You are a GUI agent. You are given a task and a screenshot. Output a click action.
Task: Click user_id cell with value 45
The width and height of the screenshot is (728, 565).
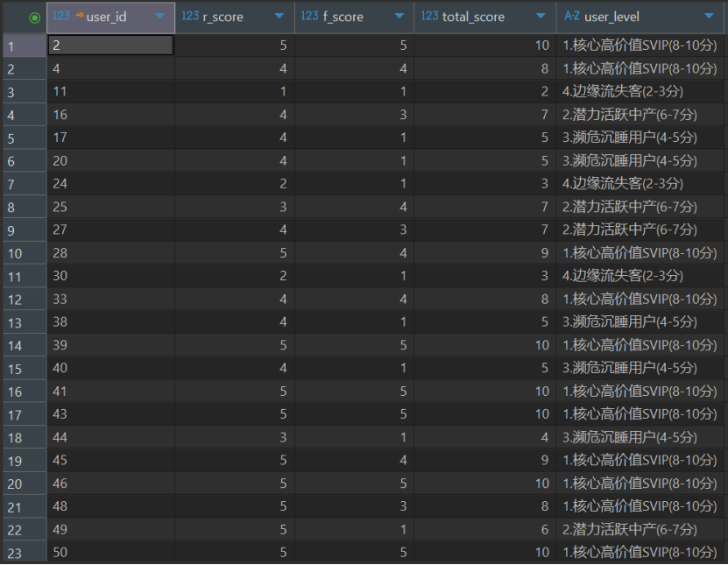[110, 461]
